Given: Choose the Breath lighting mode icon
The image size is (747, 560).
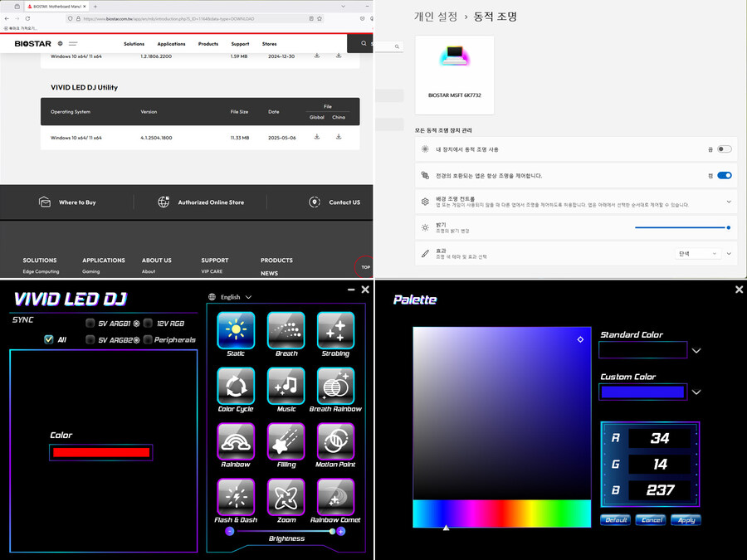Looking at the screenshot, I should coord(286,330).
